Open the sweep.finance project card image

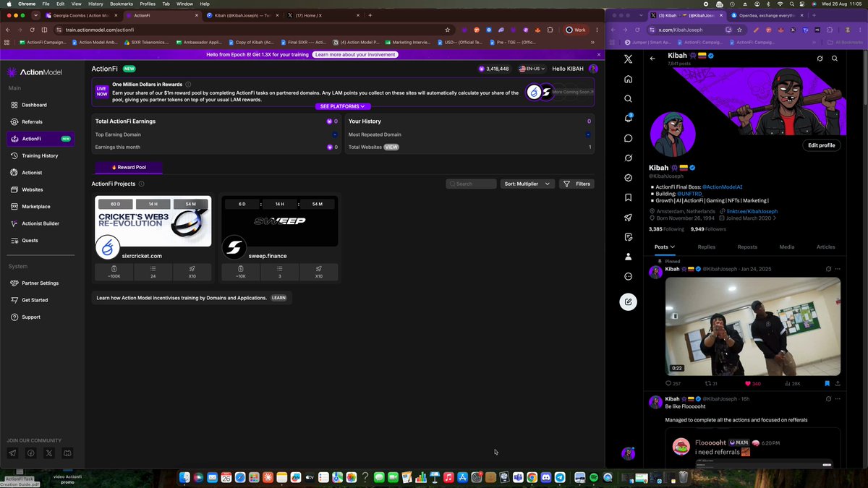click(x=279, y=221)
